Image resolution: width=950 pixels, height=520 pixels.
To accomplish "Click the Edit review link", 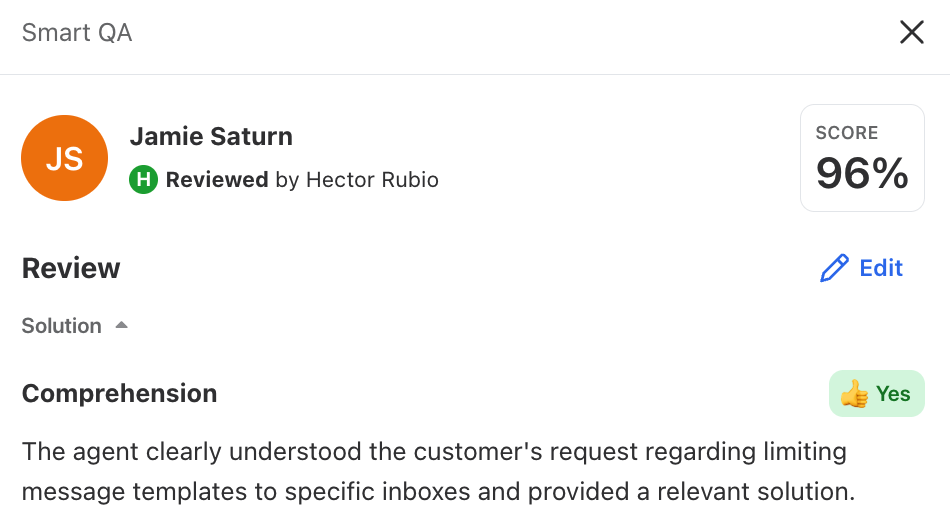I will click(x=862, y=268).
